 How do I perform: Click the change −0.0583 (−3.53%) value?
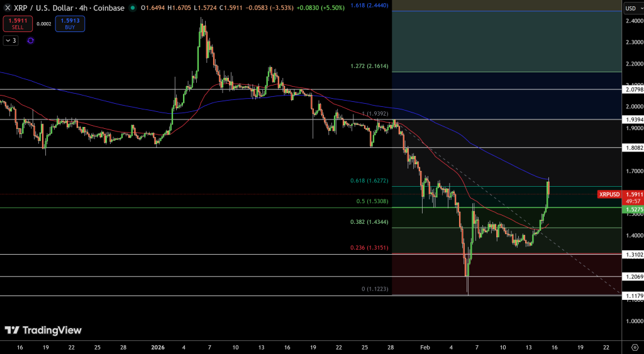coord(269,8)
